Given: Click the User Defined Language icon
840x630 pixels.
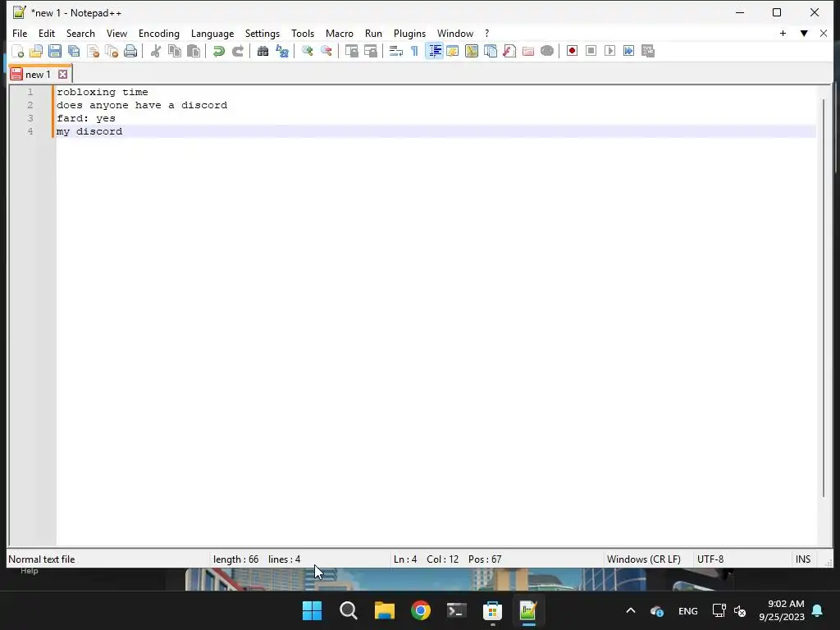Looking at the screenshot, I should click(453, 51).
